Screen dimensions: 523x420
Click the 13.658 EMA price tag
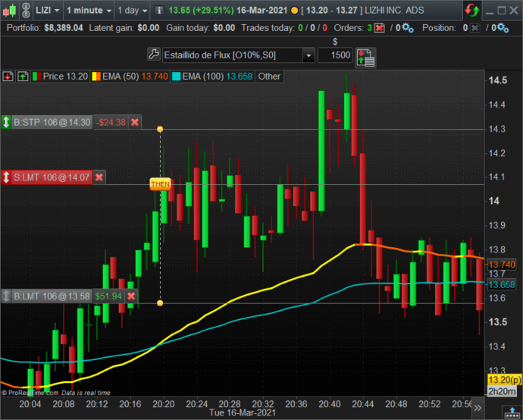click(x=502, y=284)
